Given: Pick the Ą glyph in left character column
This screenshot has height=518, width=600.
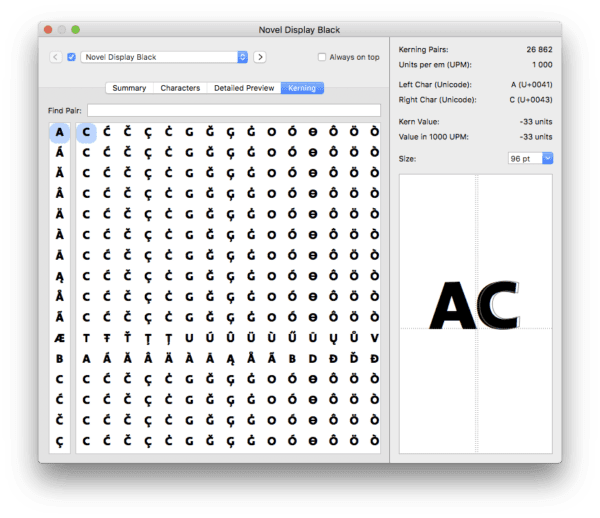Looking at the screenshot, I should 59,275.
